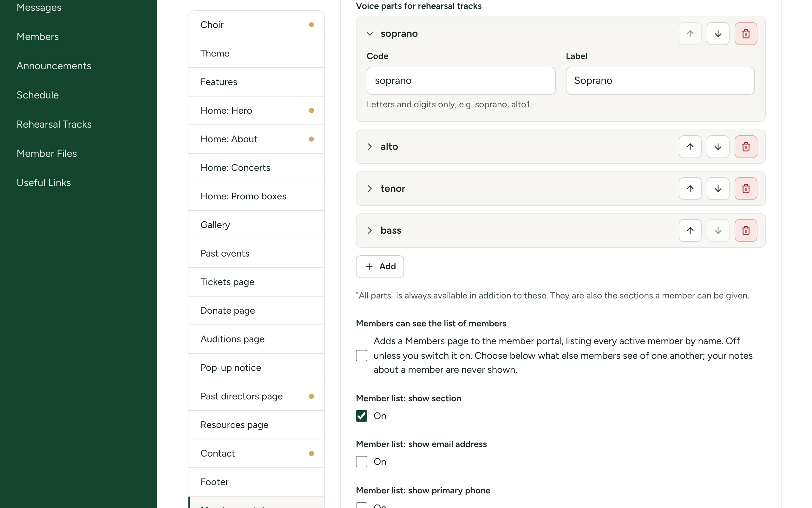Move alto voice part up
Screen dimensions: 812x508
pyautogui.click(x=690, y=146)
